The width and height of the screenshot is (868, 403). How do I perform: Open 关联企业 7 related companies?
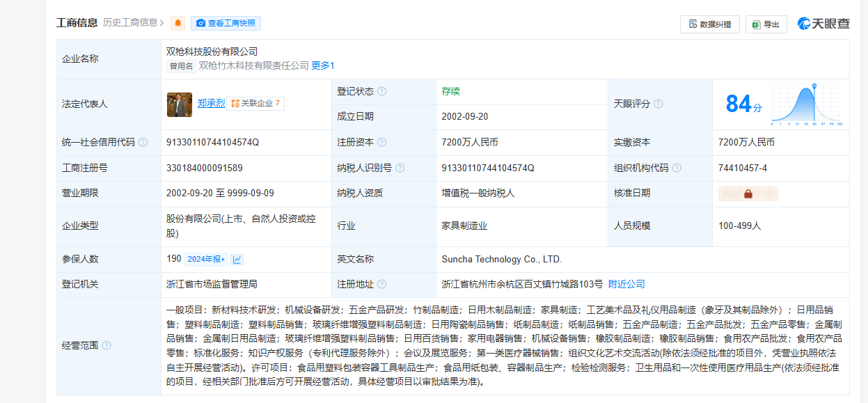tap(256, 103)
